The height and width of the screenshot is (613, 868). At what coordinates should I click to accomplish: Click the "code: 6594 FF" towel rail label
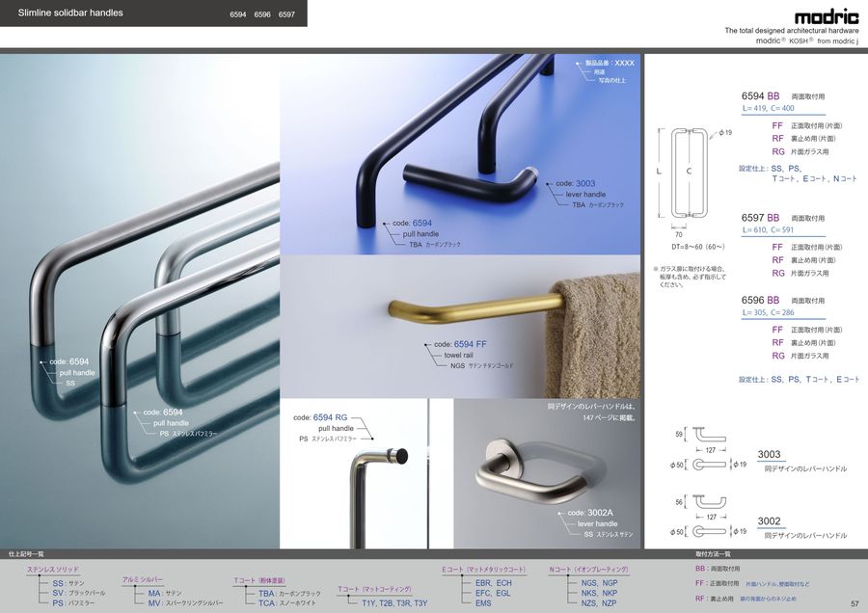pyautogui.click(x=460, y=344)
